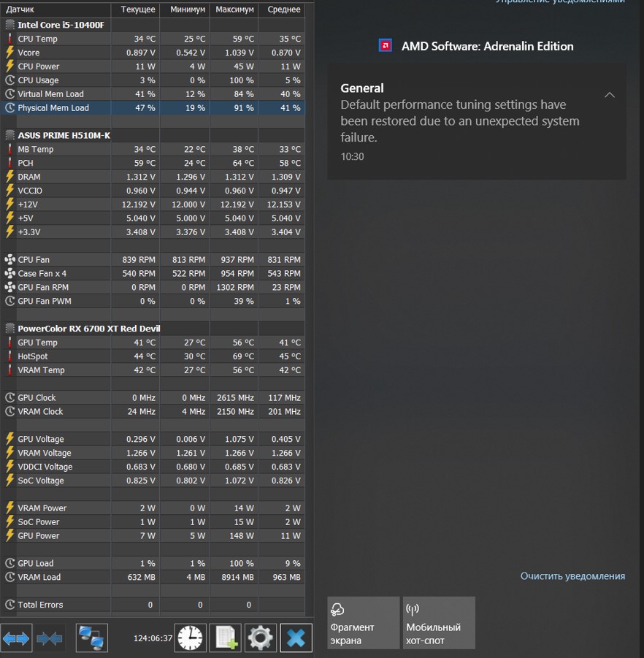
Task: Click the Текущее column header
Action: [x=135, y=9]
